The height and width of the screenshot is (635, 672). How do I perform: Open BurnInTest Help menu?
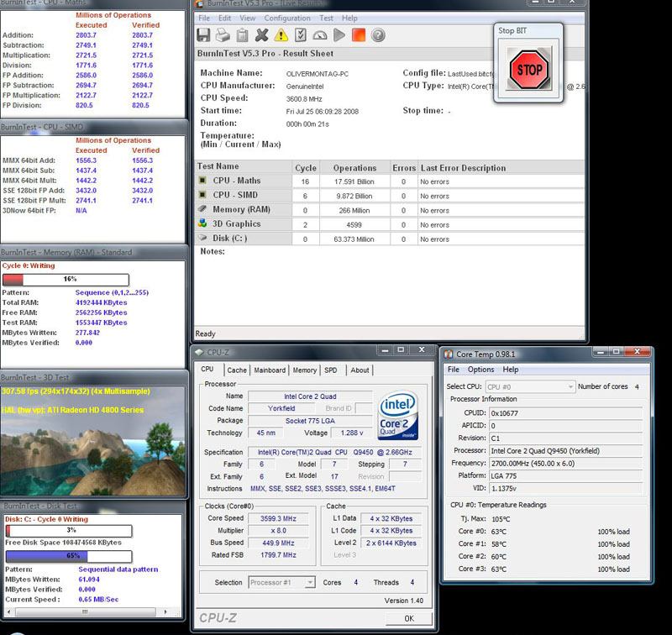point(349,18)
